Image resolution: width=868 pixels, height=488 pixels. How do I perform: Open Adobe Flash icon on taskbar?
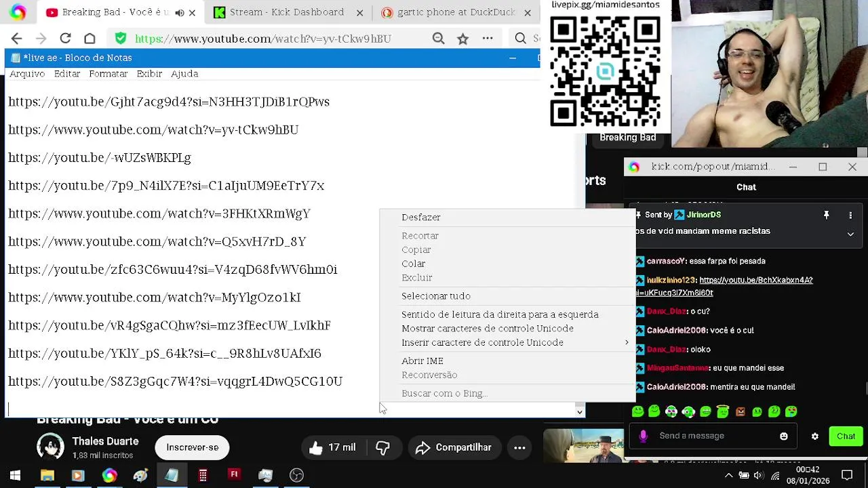click(x=234, y=475)
